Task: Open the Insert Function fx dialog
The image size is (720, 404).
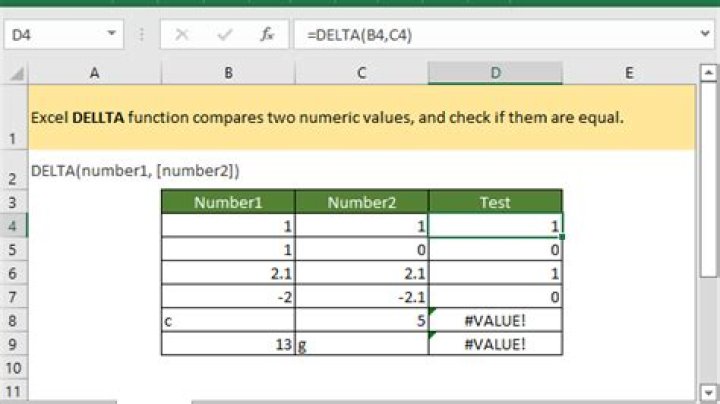Action: click(267, 34)
